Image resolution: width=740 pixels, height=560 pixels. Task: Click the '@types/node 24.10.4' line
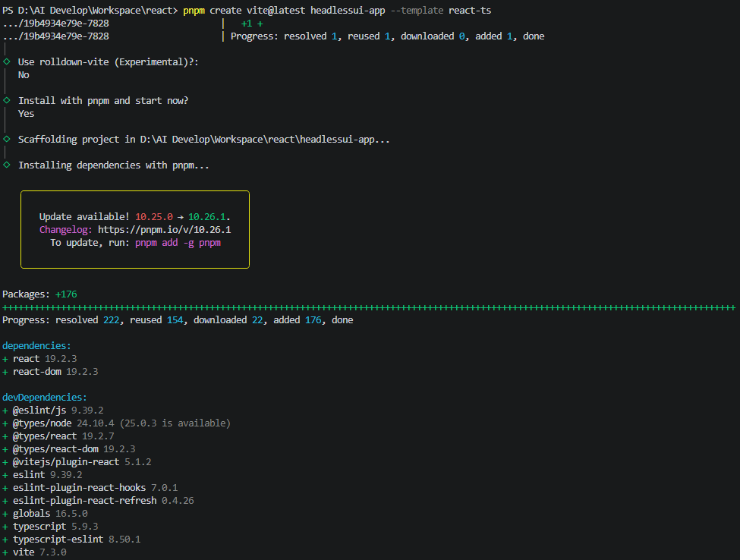(117, 423)
